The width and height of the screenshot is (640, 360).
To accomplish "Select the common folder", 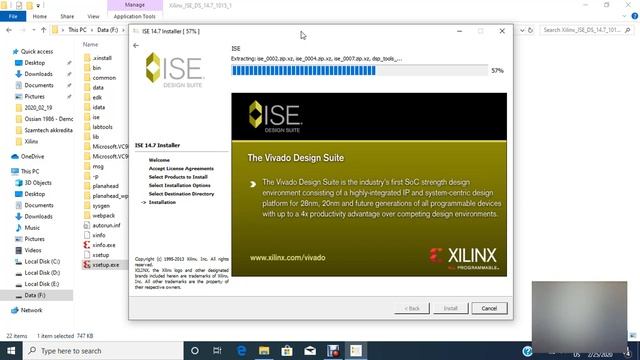I will (x=104, y=78).
